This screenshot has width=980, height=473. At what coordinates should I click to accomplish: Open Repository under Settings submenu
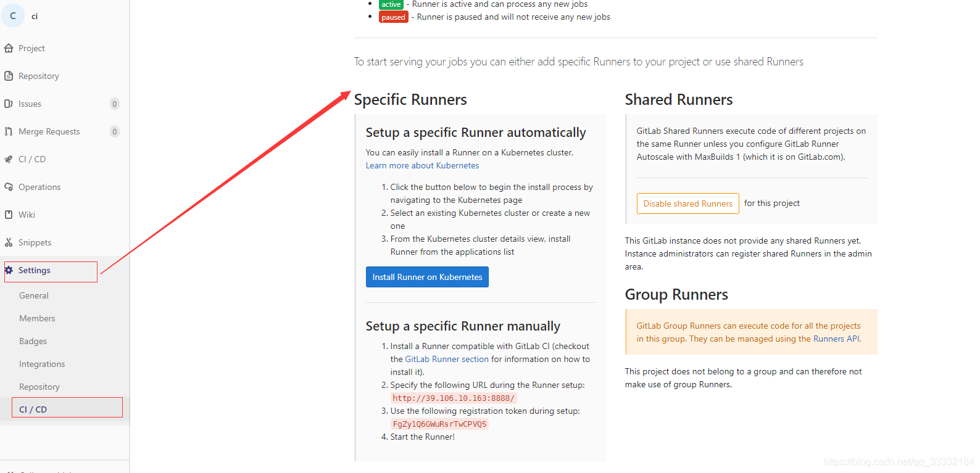click(39, 387)
